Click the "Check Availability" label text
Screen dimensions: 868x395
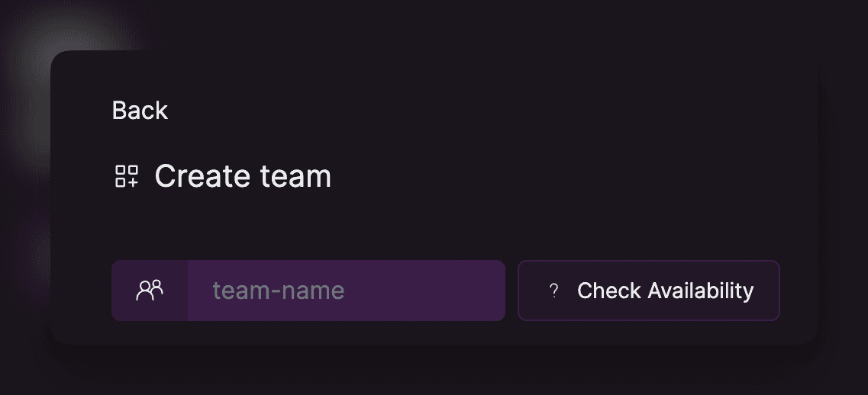(665, 291)
